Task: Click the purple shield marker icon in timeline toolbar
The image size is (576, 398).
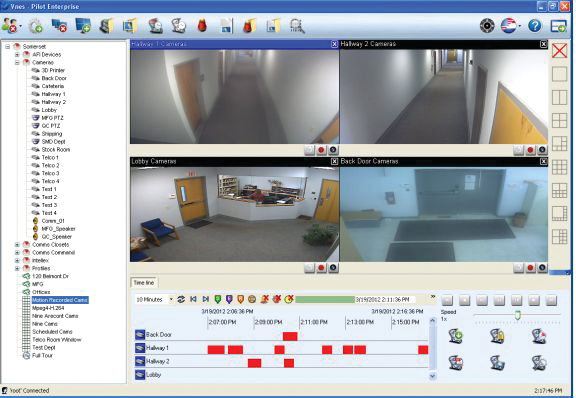Action: point(229,300)
